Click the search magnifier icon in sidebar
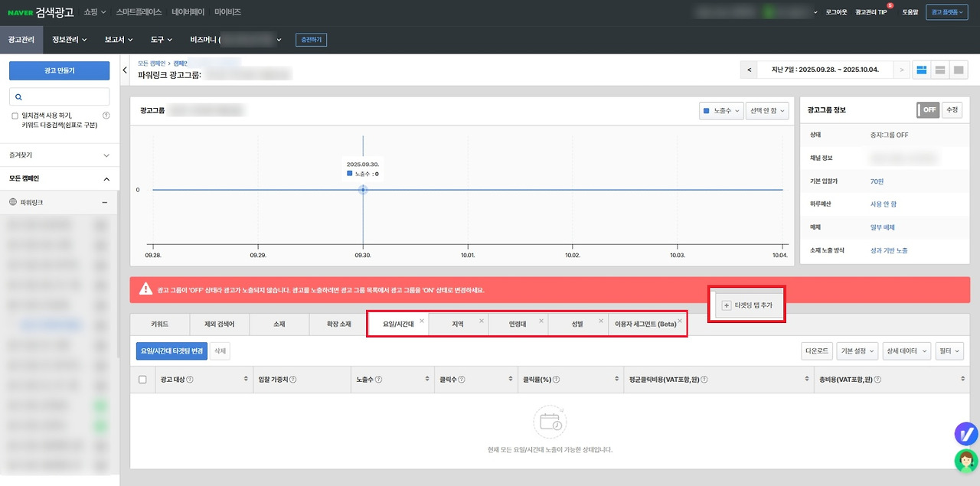This screenshot has height=486, width=980. pos(18,97)
